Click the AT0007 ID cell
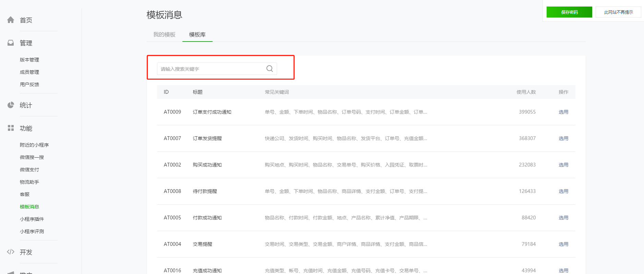 point(172,138)
